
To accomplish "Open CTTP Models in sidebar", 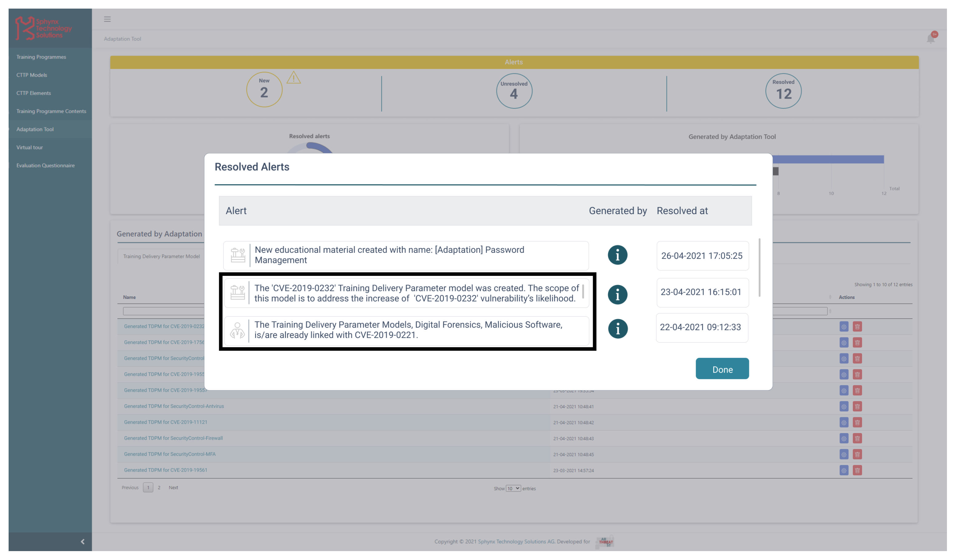I will (x=32, y=75).
